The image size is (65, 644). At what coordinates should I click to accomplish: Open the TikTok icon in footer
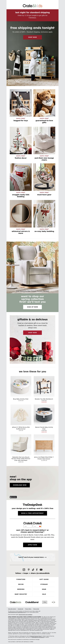(x=33, y=569)
